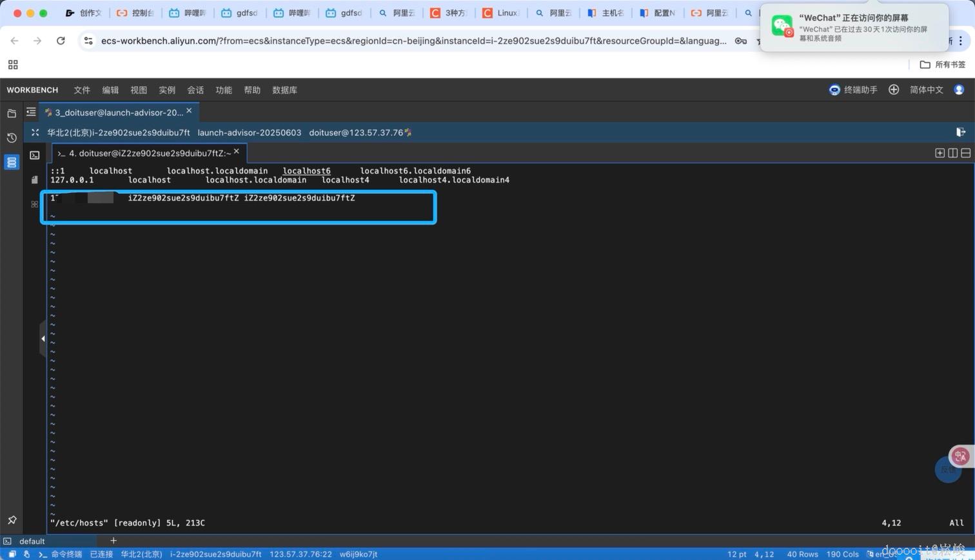975x560 pixels.
Task: Open 终端助手 terminal assistant
Action: pos(853,90)
